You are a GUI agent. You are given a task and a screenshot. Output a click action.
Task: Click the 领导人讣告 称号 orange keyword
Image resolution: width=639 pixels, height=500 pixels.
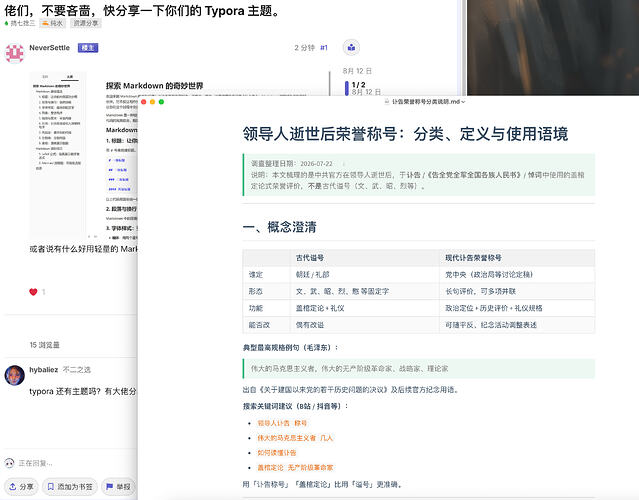pos(282,423)
